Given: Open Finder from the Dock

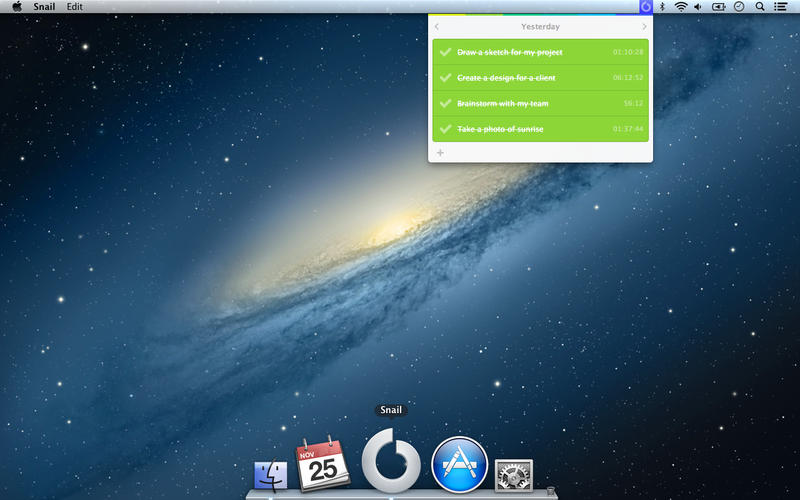Looking at the screenshot, I should click(271, 474).
